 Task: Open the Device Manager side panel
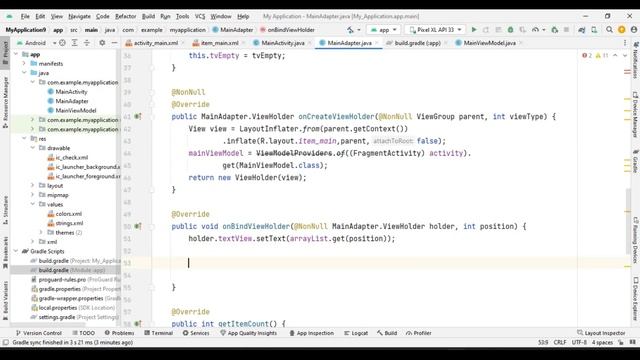(x=636, y=114)
